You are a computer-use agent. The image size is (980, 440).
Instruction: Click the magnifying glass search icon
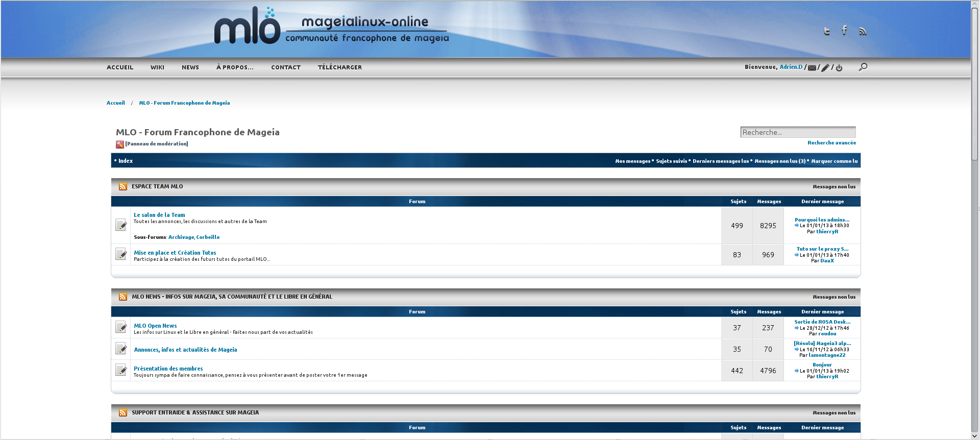pos(863,67)
